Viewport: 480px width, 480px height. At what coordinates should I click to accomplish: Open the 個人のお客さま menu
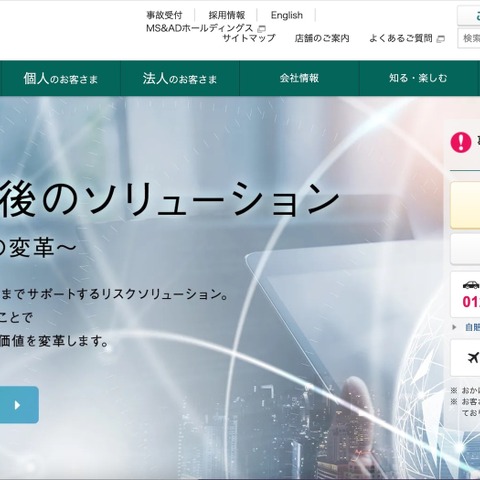coord(60,78)
